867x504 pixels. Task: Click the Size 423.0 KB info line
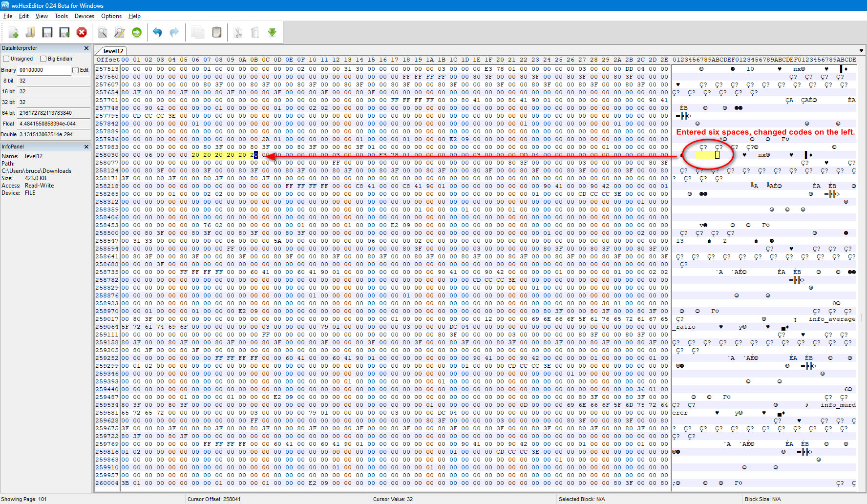pyautogui.click(x=24, y=178)
